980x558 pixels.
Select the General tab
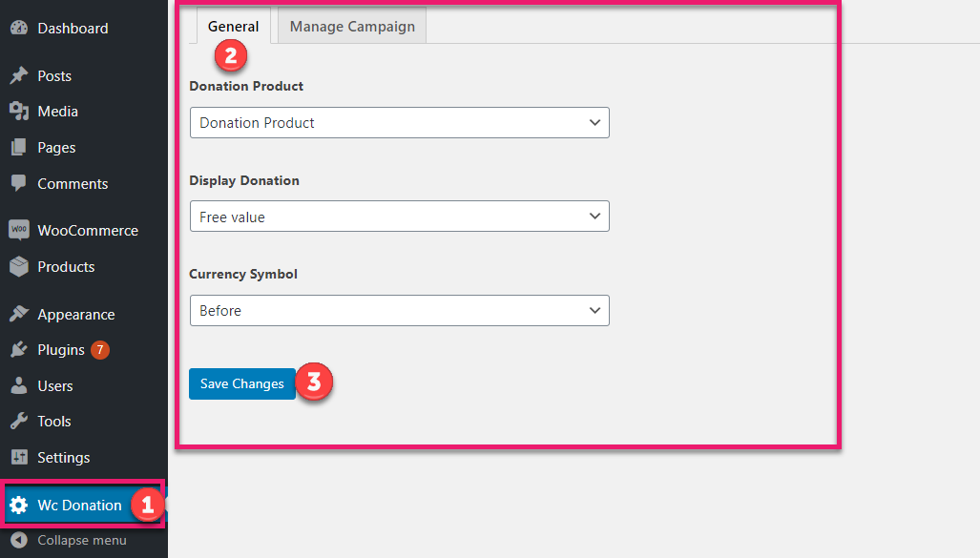pyautogui.click(x=233, y=27)
